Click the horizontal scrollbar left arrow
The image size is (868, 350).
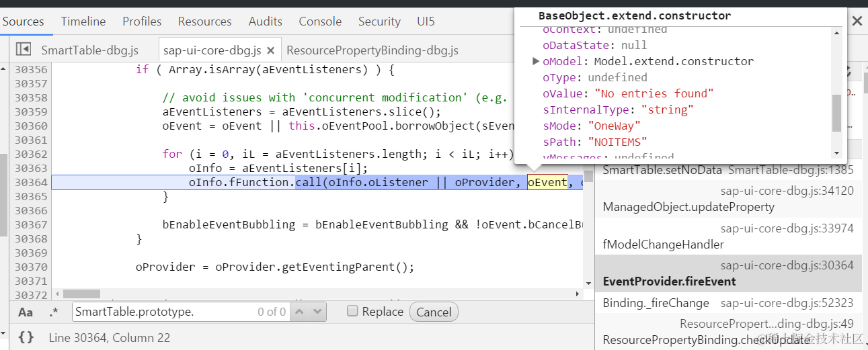pyautogui.click(x=57, y=294)
